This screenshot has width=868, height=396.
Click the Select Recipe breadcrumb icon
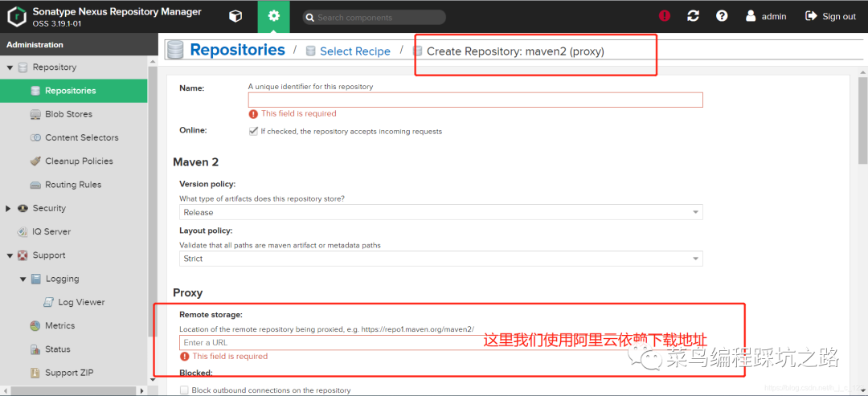[310, 51]
